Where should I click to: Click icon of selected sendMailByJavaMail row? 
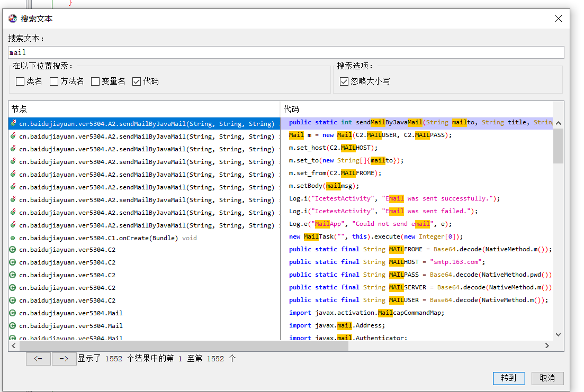pyautogui.click(x=13, y=123)
